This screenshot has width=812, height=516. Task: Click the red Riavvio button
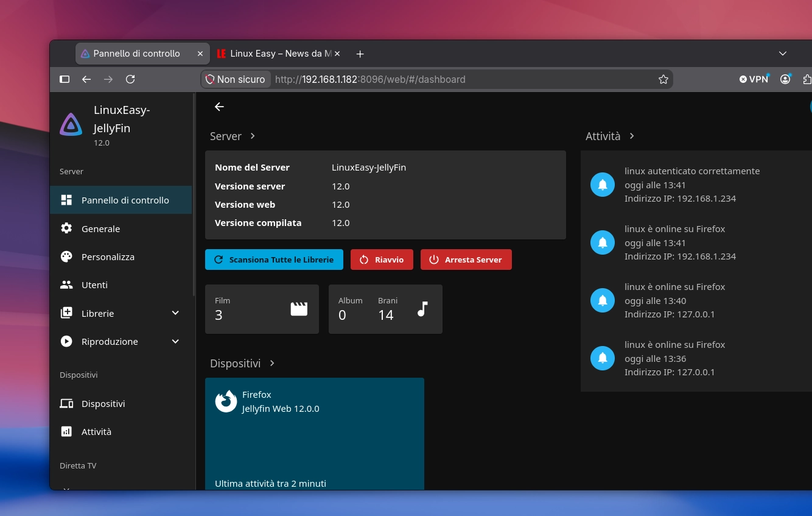point(382,260)
